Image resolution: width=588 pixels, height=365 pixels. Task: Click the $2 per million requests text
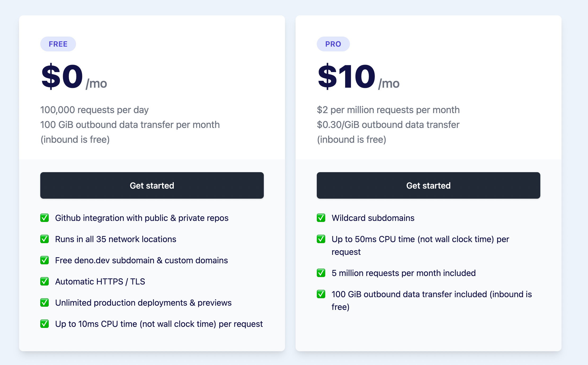pyautogui.click(x=388, y=110)
